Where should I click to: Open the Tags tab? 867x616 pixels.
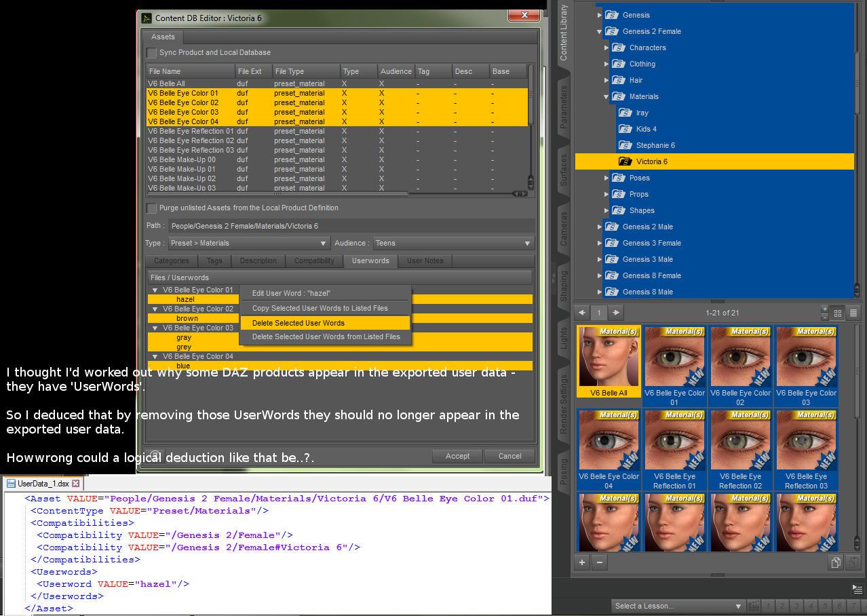coord(214,261)
